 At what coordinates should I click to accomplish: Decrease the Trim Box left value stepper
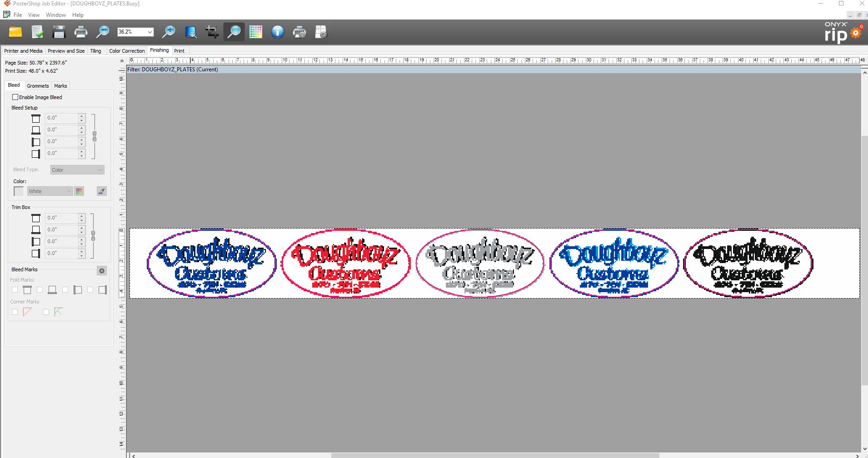pyautogui.click(x=82, y=244)
